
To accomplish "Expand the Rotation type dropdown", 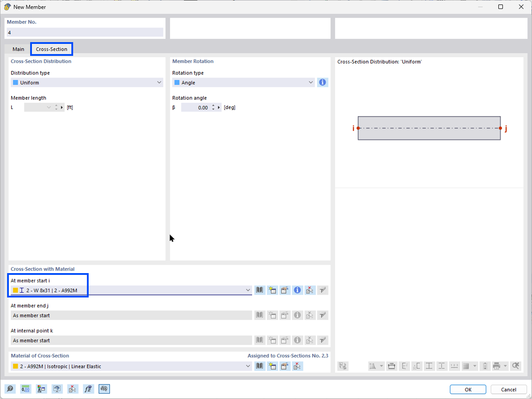I will (x=310, y=82).
